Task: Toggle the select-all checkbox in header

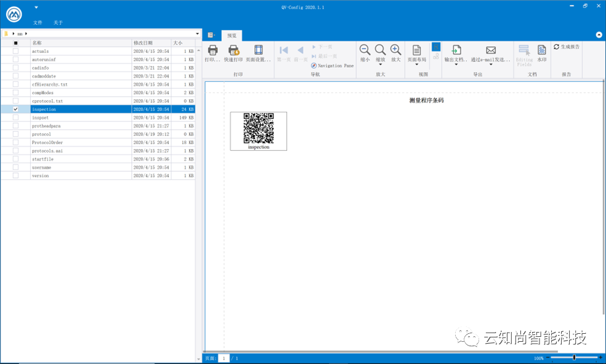Action: [15, 43]
